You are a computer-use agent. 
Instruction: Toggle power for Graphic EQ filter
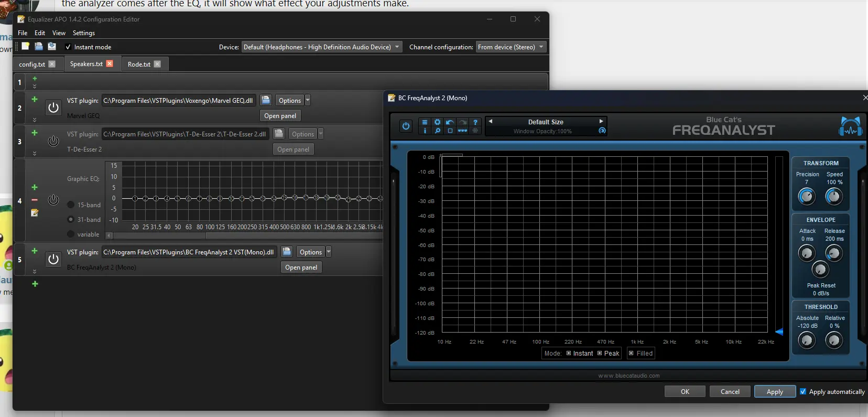[x=53, y=200]
